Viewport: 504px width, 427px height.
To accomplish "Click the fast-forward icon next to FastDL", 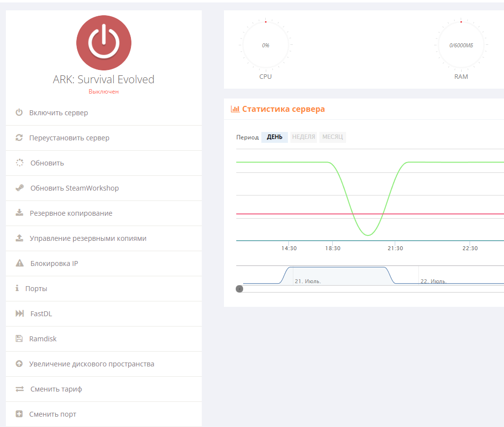I will (20, 313).
